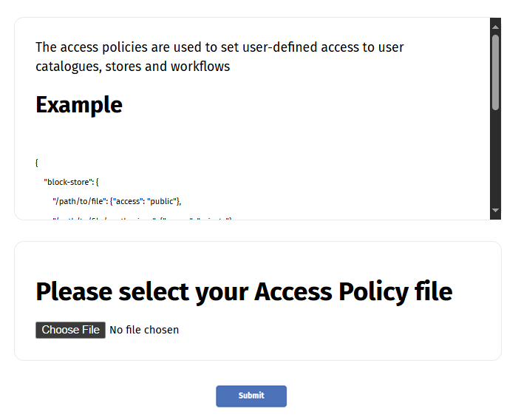This screenshot has width=521, height=420.
Task: Click the access policies description paragraph
Action: coord(219,57)
